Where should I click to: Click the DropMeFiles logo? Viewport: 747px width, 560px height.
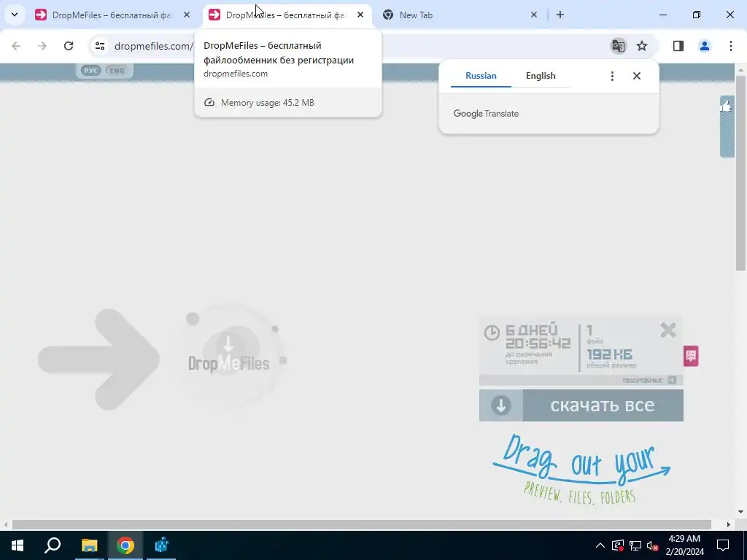coord(229,358)
